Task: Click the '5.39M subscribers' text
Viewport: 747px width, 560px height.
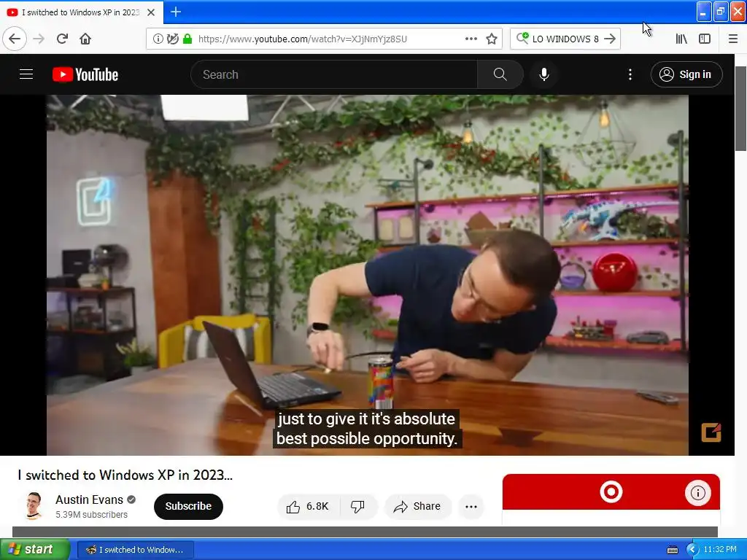Action: pos(91,515)
